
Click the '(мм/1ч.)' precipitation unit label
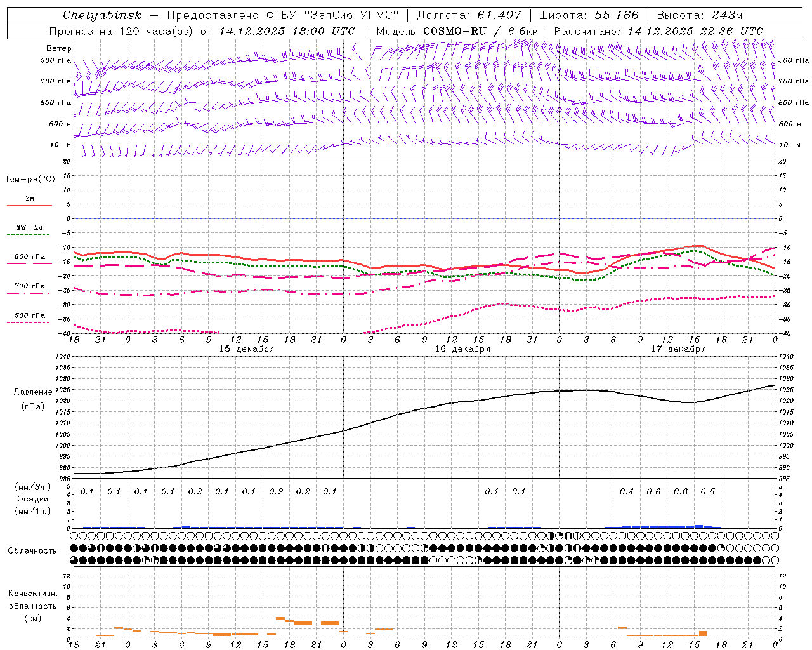click(33, 511)
